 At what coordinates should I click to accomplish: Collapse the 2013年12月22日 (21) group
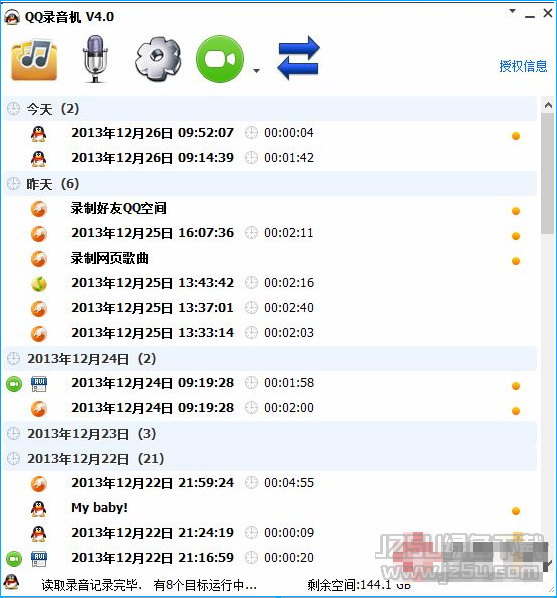[270, 458]
